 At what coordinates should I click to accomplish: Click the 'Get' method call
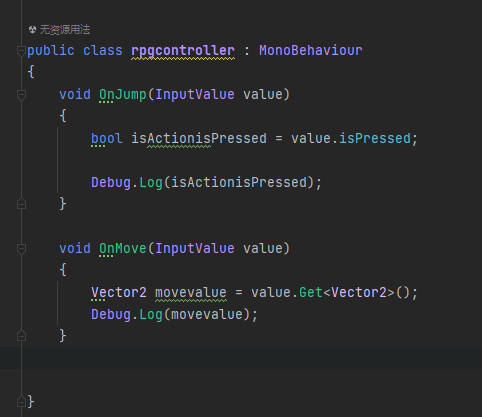(311, 293)
